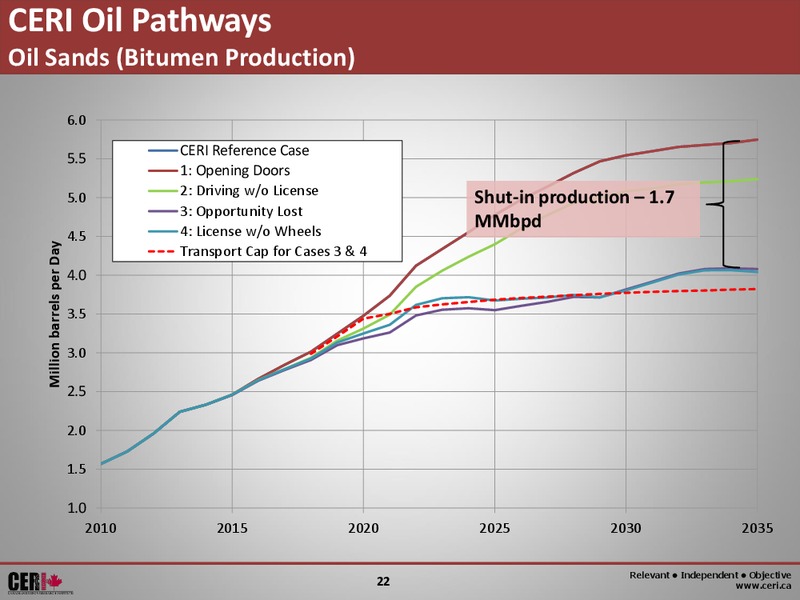The height and width of the screenshot is (600, 800).
Task: Click the y-axis value 4.5
Action: point(77,237)
